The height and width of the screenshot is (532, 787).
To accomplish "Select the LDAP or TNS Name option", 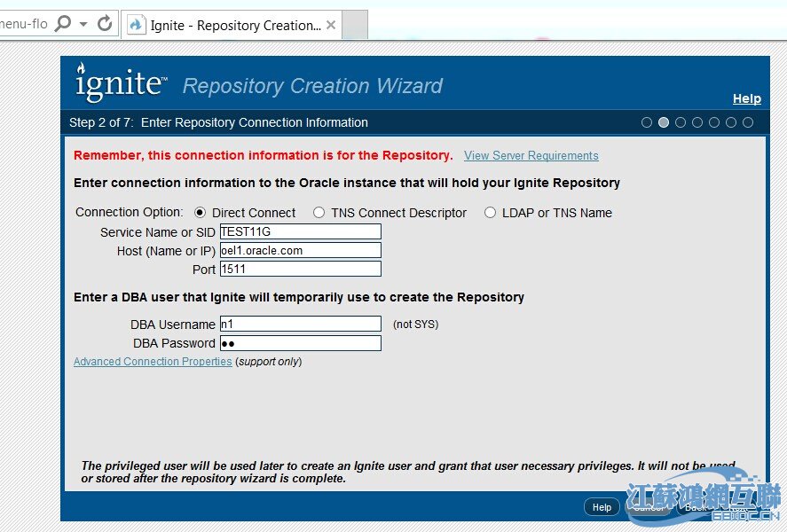I will pos(490,213).
